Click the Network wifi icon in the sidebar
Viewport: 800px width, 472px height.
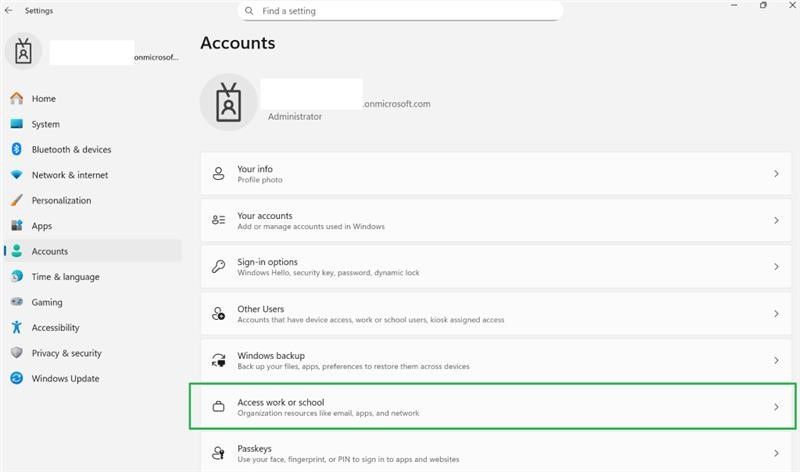point(17,175)
